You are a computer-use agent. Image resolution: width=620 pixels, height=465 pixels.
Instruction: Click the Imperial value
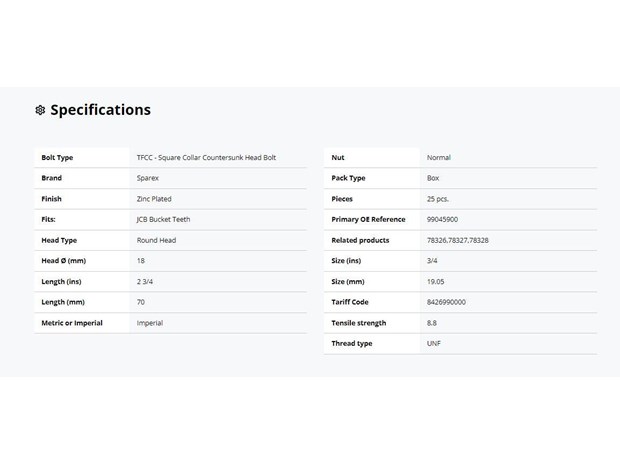[150, 323]
